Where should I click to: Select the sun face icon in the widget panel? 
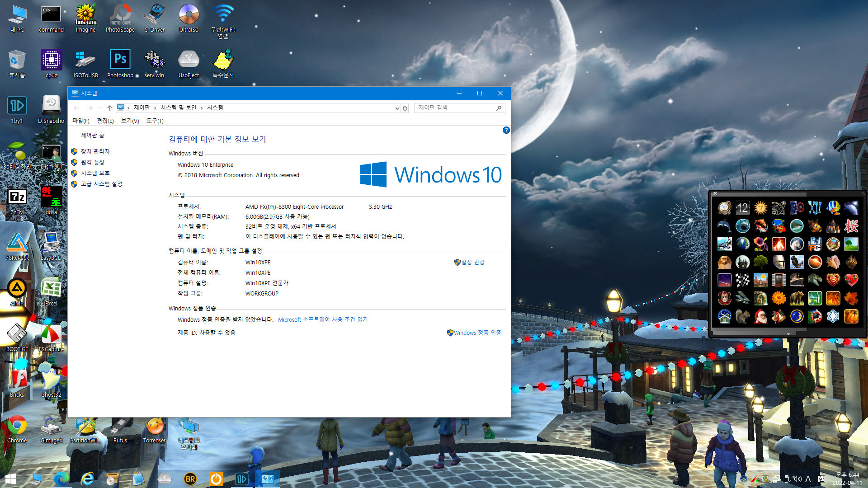(x=760, y=208)
